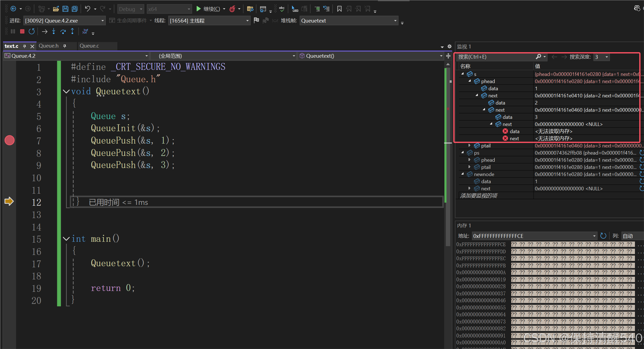
Task: Click the Restart debugging icon
Action: point(32,31)
